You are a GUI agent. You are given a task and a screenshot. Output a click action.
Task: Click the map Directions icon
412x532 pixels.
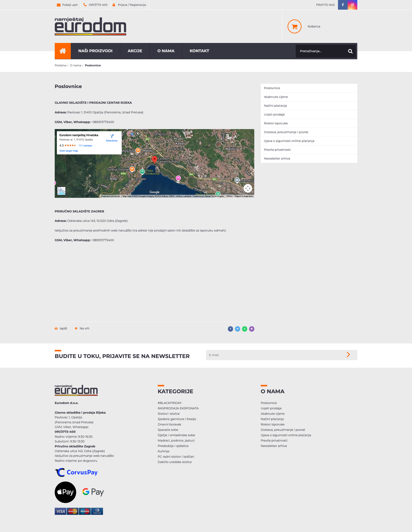(112, 136)
